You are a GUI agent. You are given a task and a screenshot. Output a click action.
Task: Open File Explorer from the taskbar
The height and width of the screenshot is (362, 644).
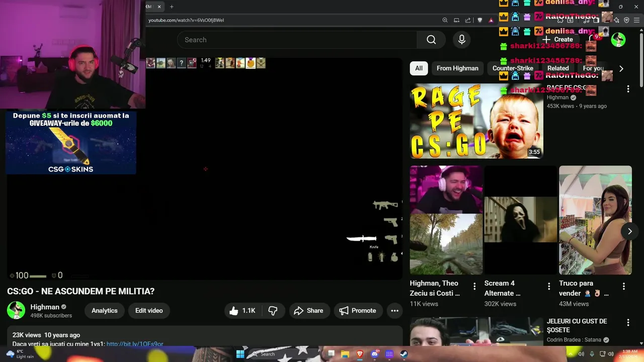coord(345,354)
